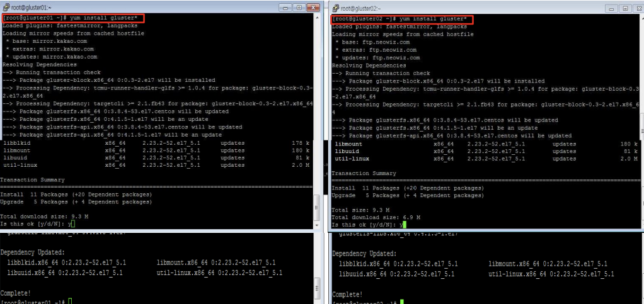
Task: Minimize the root@gluster02 window
Action: (612, 8)
